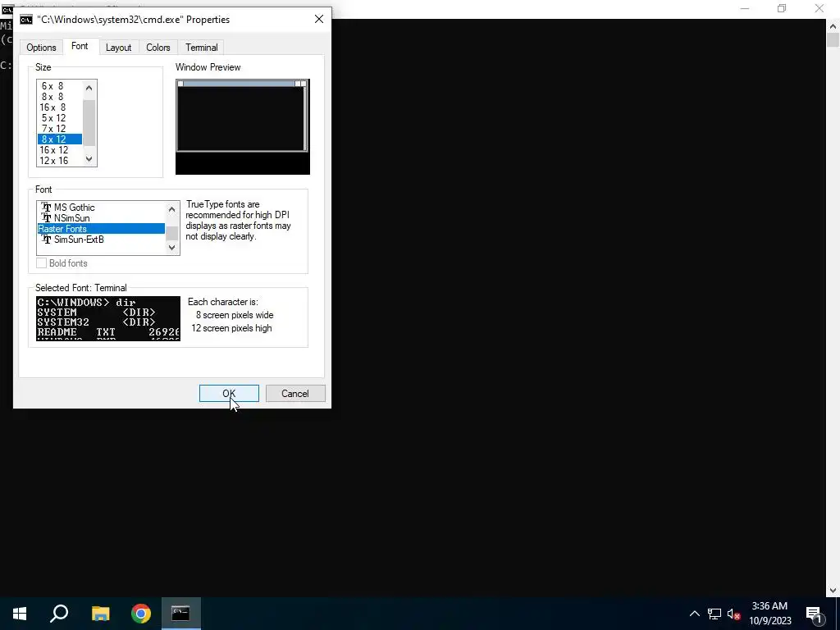Choose Raster Fonts entry

coord(101,229)
